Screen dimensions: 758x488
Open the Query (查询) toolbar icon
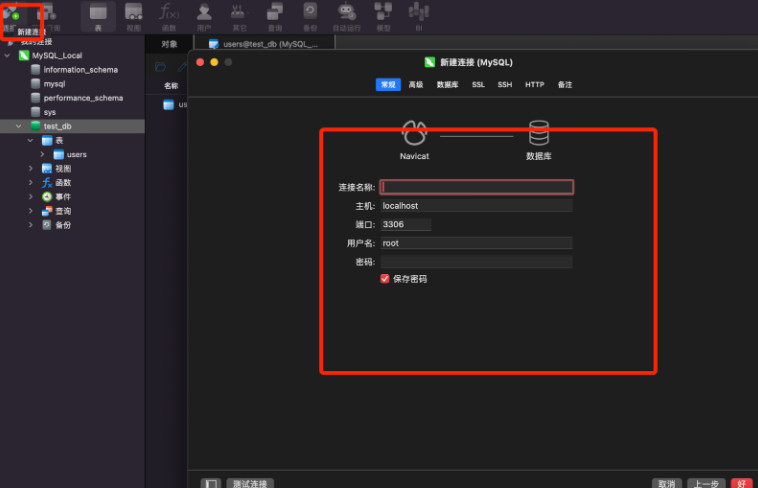(x=275, y=12)
